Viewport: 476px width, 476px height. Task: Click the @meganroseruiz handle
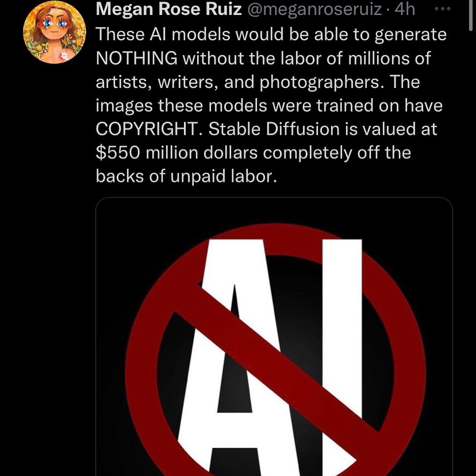314,10
